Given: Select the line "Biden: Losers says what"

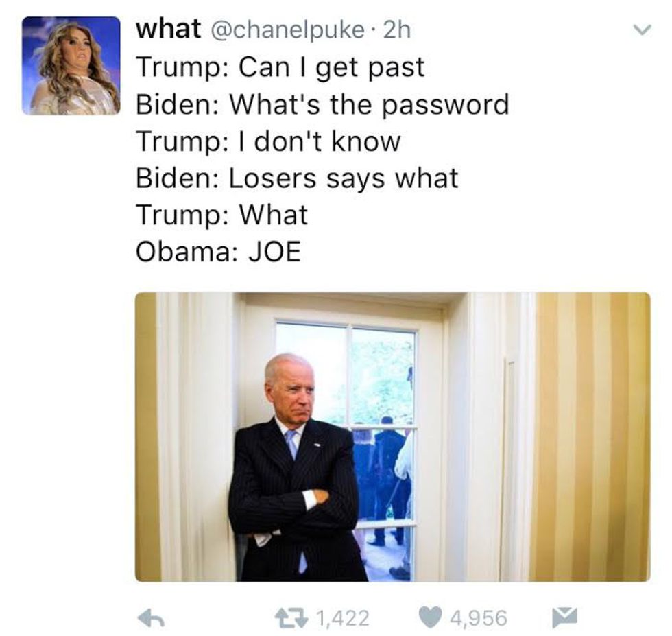Looking at the screenshot, I should [x=297, y=178].
